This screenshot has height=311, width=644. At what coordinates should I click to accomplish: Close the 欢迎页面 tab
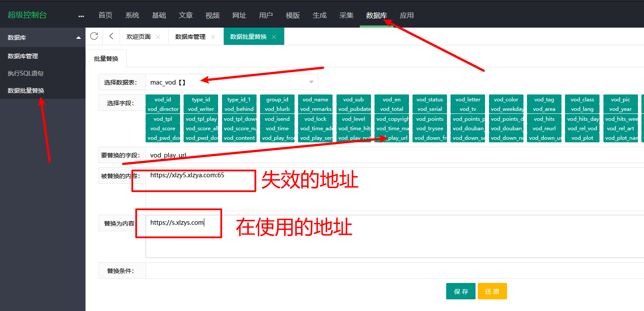coord(158,37)
